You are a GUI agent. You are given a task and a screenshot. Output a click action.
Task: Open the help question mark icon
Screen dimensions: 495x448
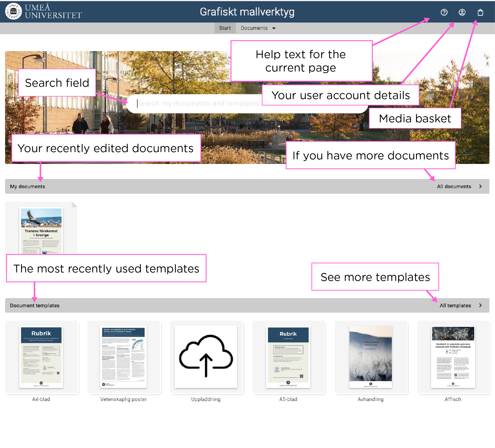(x=444, y=12)
